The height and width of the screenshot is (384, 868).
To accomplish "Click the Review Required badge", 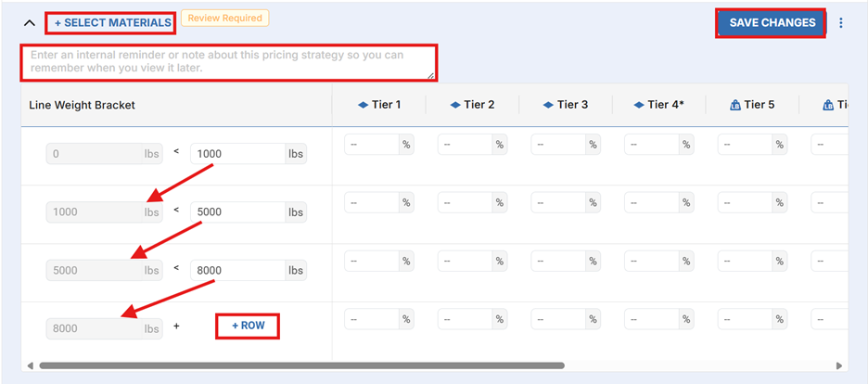I will 224,18.
